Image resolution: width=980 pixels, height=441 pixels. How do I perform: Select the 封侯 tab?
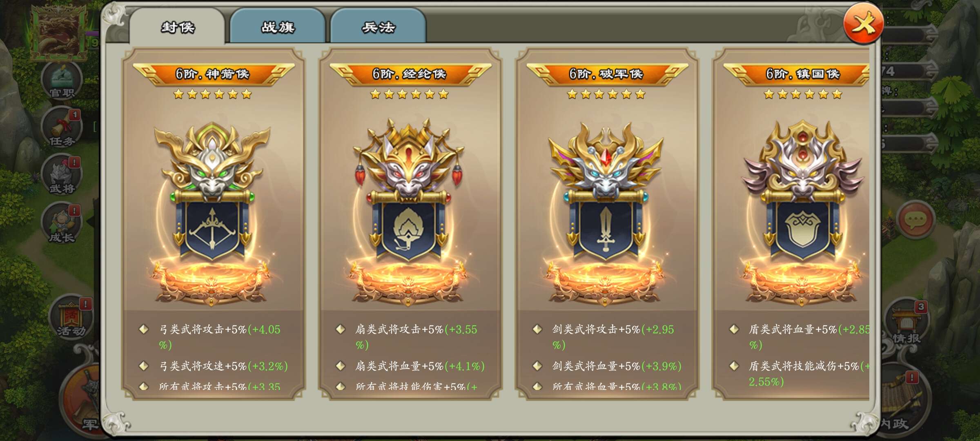pos(177,27)
